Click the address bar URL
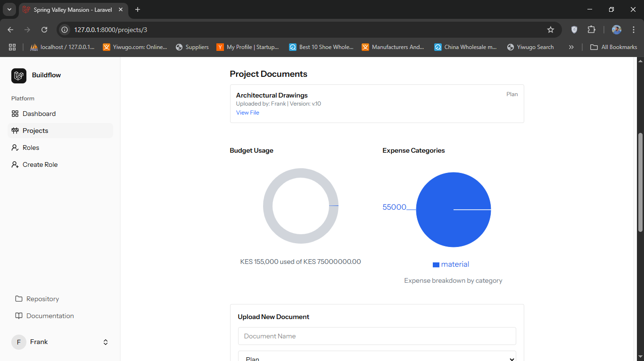Image resolution: width=644 pixels, height=361 pixels. (111, 30)
